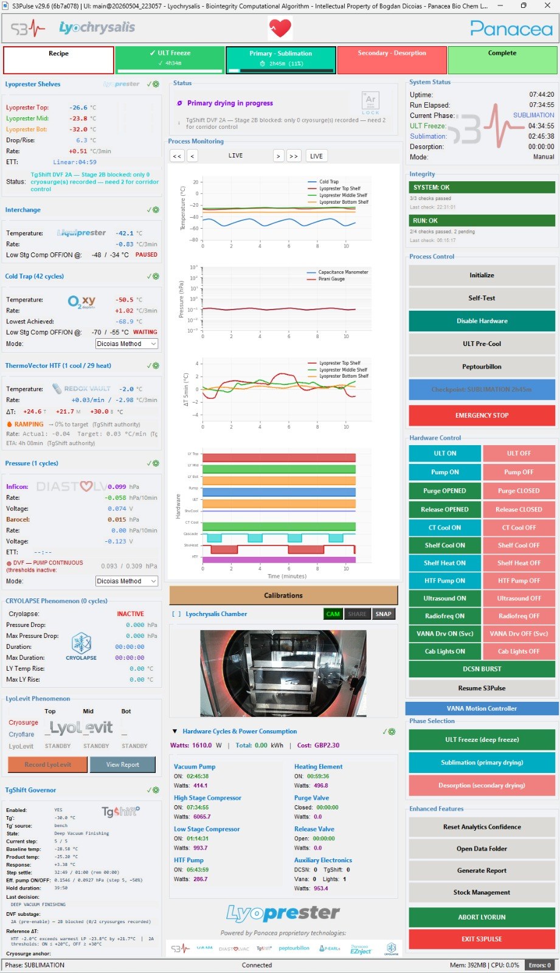560x973 pixels.
Task: Select the Complete stage tab
Action: [503, 60]
